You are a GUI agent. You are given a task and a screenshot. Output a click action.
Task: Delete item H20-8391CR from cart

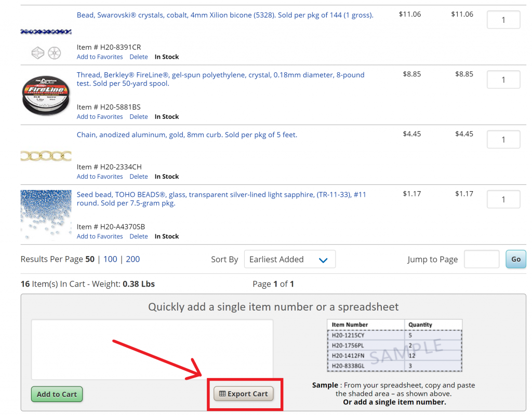tap(139, 57)
